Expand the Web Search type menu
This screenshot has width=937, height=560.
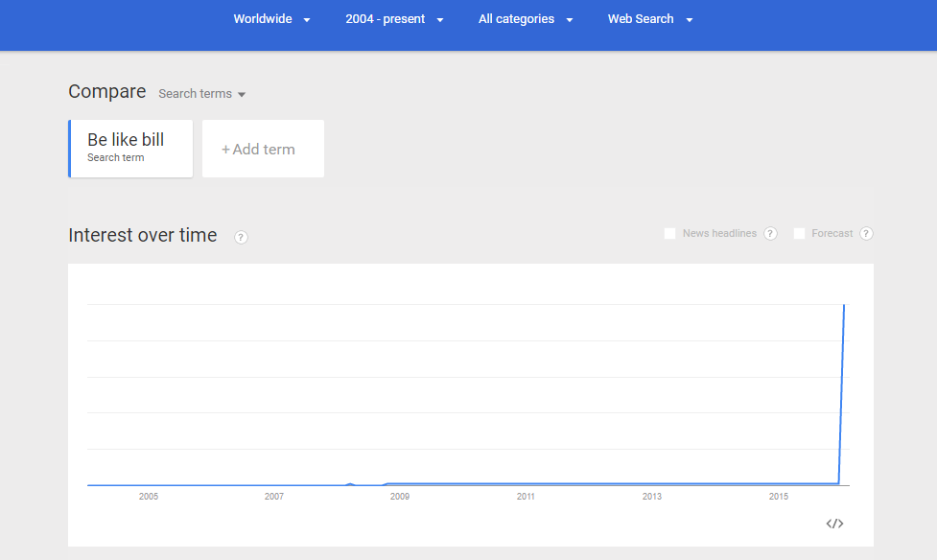(x=649, y=19)
